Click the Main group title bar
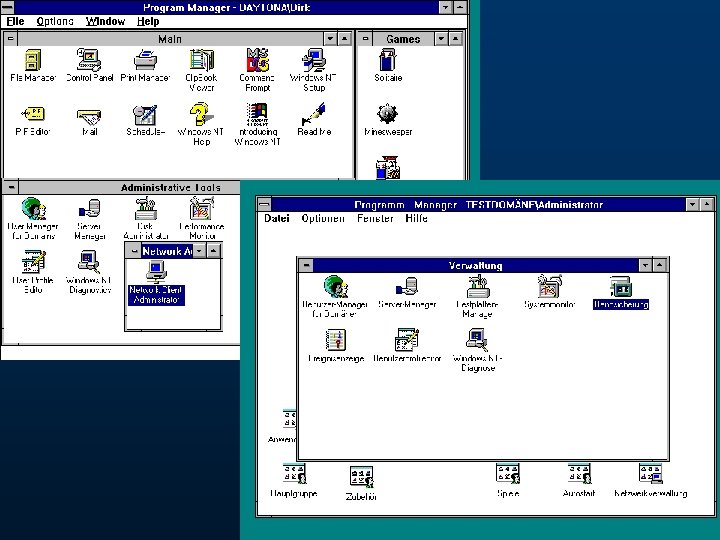The image size is (720, 540). coord(170,39)
